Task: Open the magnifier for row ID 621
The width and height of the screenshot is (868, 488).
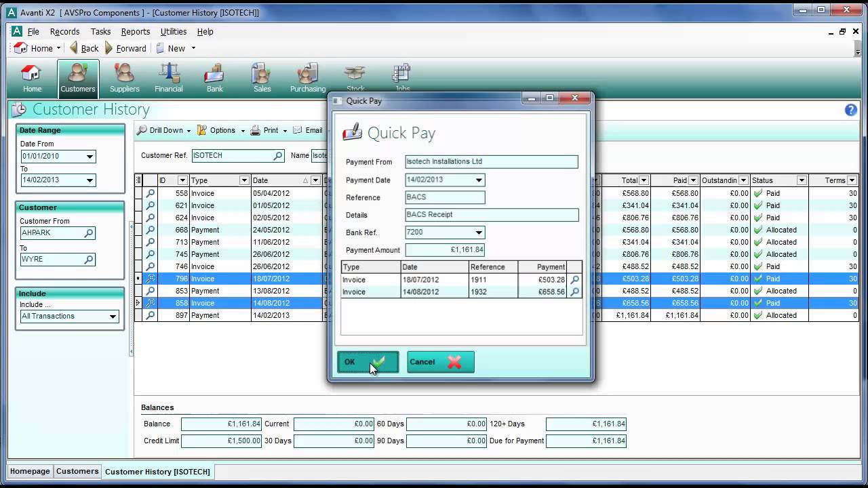Action: pos(151,205)
